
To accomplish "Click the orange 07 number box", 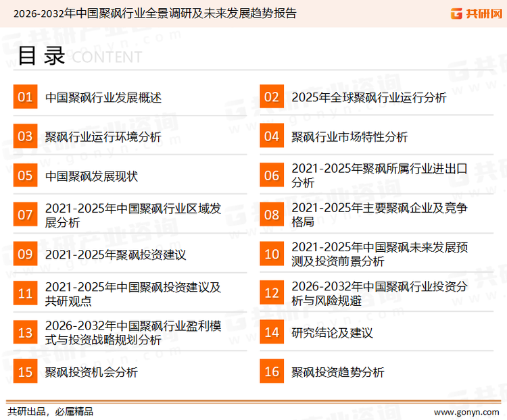I will (25, 215).
